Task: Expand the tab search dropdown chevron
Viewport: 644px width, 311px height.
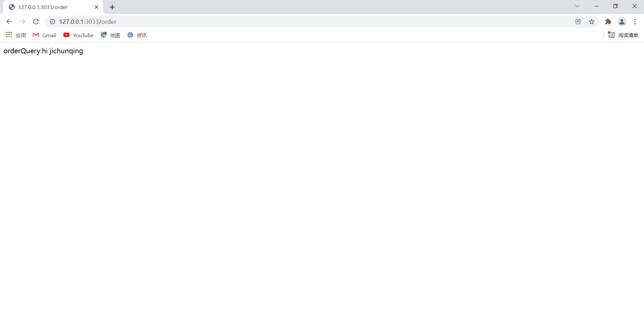Action: [577, 6]
